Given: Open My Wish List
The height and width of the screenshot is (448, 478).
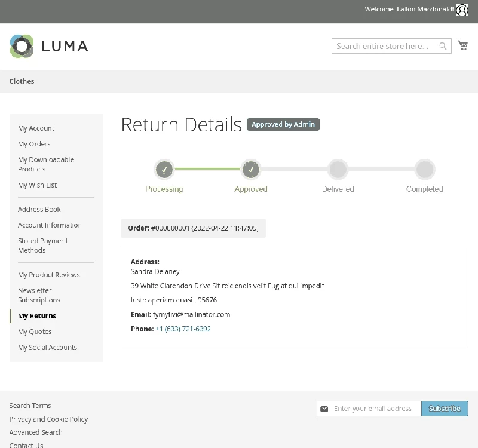Looking at the screenshot, I should (x=38, y=185).
